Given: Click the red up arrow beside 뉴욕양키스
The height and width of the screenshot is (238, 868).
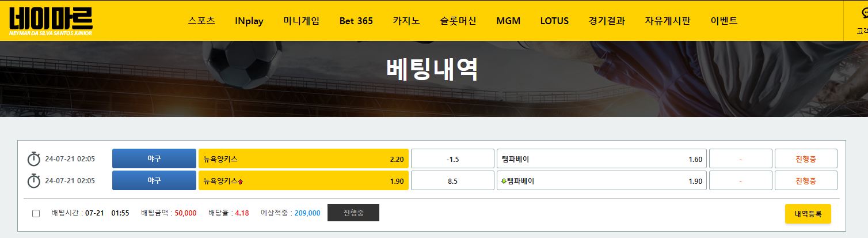Looking at the screenshot, I should tap(240, 182).
